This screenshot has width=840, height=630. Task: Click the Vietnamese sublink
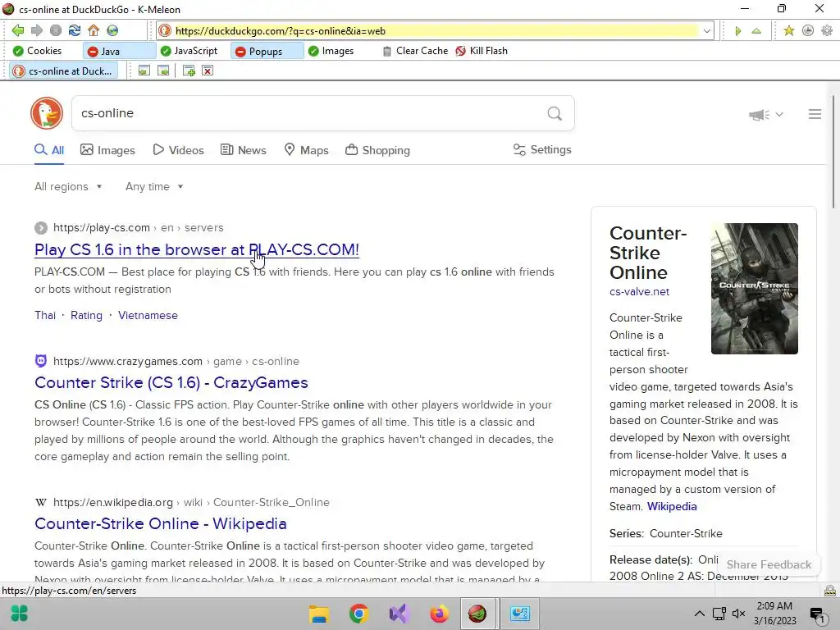(x=148, y=315)
